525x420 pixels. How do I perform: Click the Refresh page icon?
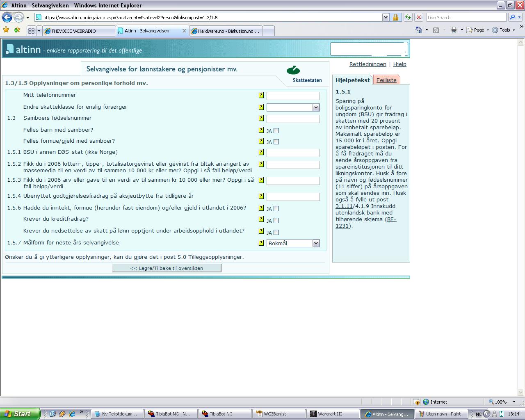click(x=408, y=17)
